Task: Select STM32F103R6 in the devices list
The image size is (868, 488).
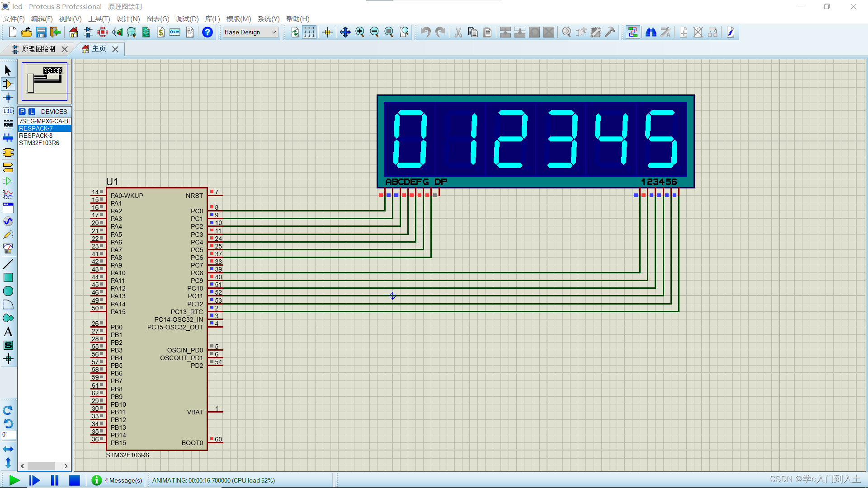Action: (x=39, y=143)
